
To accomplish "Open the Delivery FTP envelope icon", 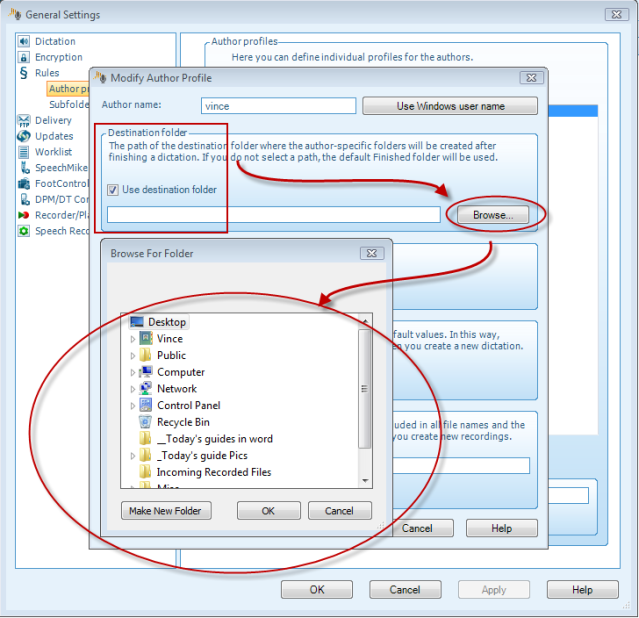I will pyautogui.click(x=24, y=120).
